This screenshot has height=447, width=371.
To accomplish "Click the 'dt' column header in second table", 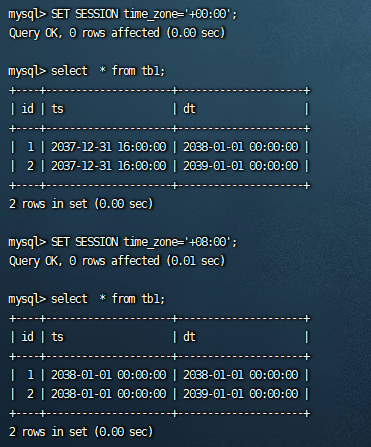I will [189, 337].
